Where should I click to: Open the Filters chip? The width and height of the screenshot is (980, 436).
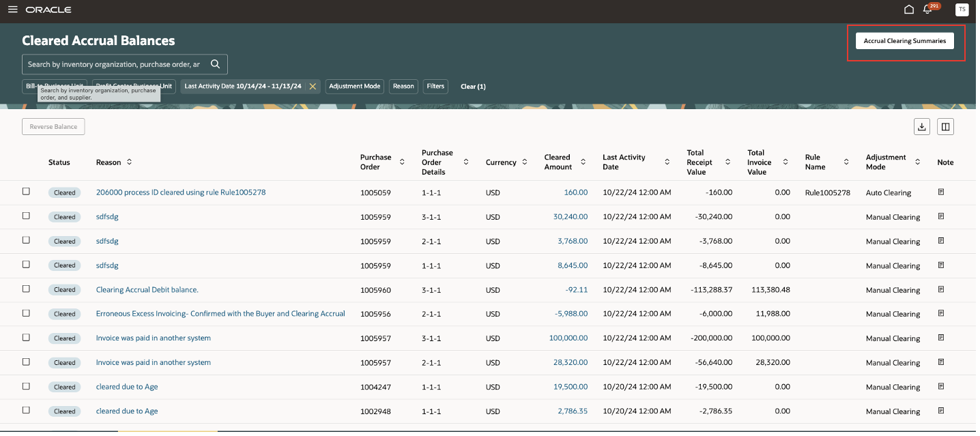point(435,87)
